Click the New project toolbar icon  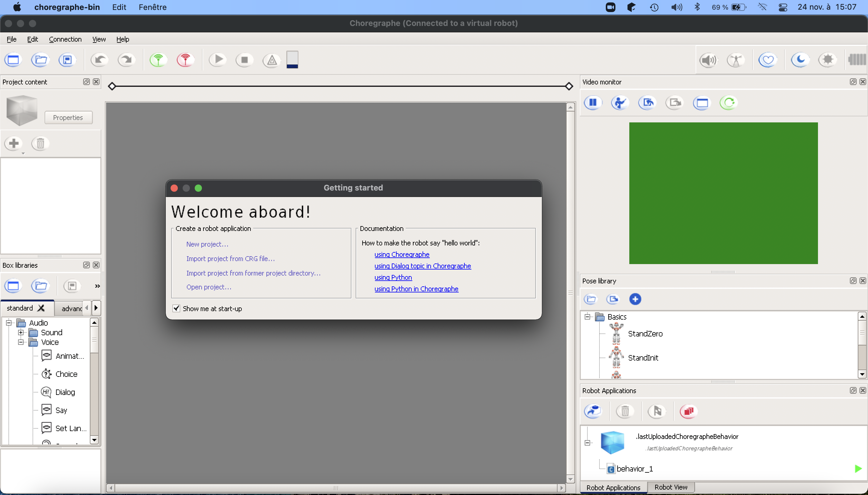pyautogui.click(x=13, y=60)
